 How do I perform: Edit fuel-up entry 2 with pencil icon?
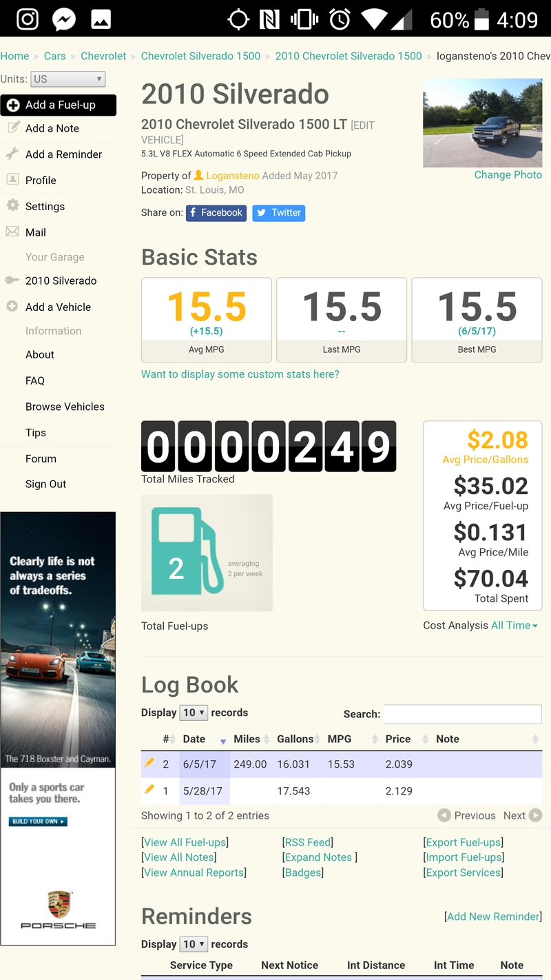(149, 763)
